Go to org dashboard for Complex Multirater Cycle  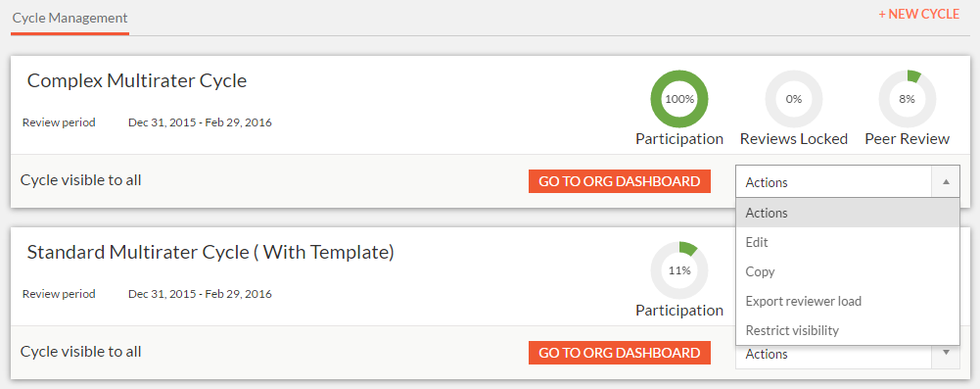coord(620,181)
